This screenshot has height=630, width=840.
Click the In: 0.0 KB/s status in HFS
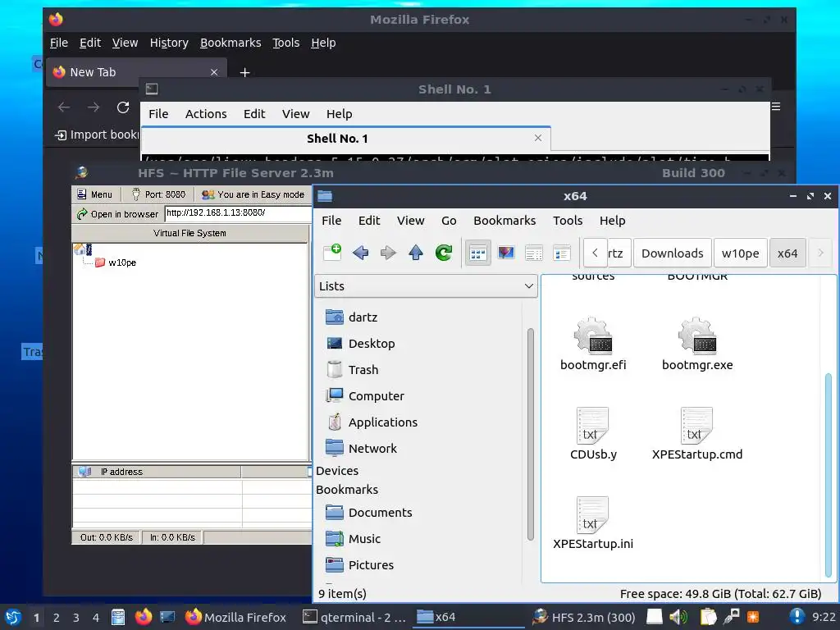click(x=172, y=537)
